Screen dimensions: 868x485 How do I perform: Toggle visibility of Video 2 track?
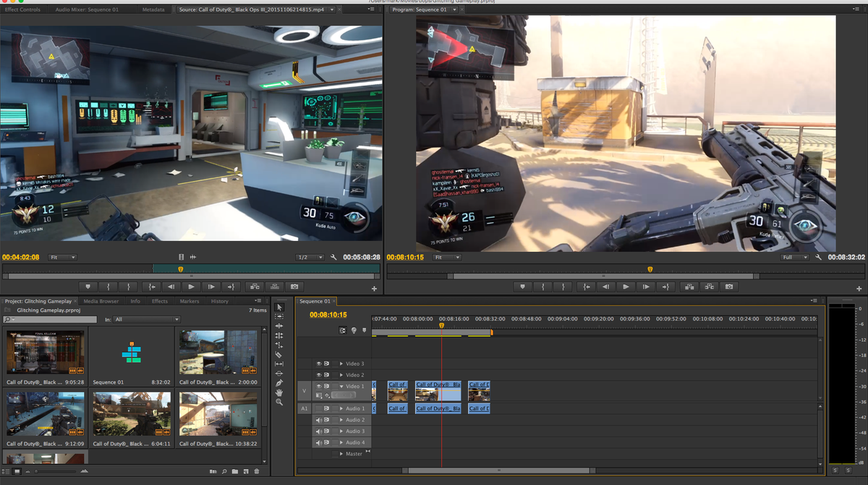pos(318,375)
